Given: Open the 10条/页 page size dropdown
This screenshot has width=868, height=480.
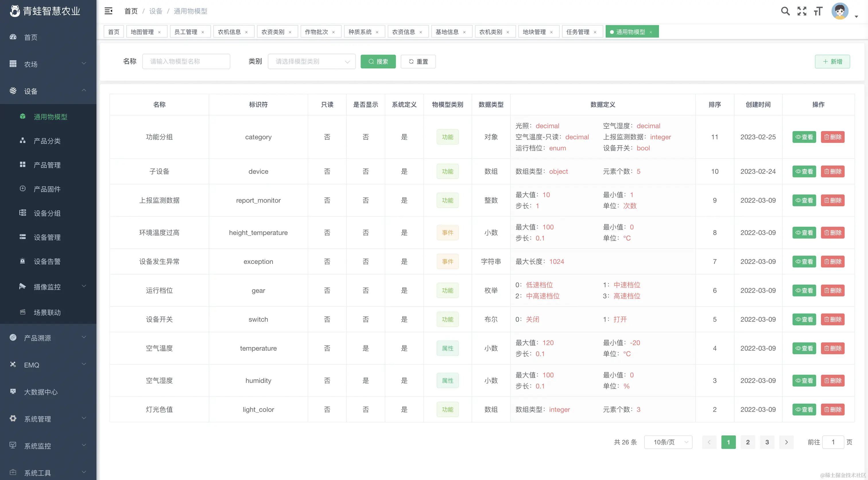Looking at the screenshot, I should tap(668, 442).
